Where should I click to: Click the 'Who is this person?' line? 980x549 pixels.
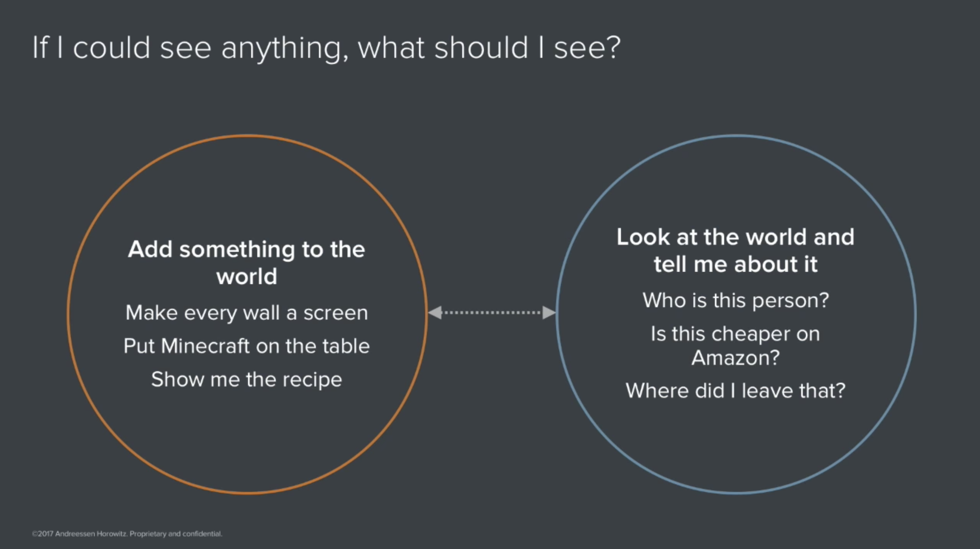736,300
